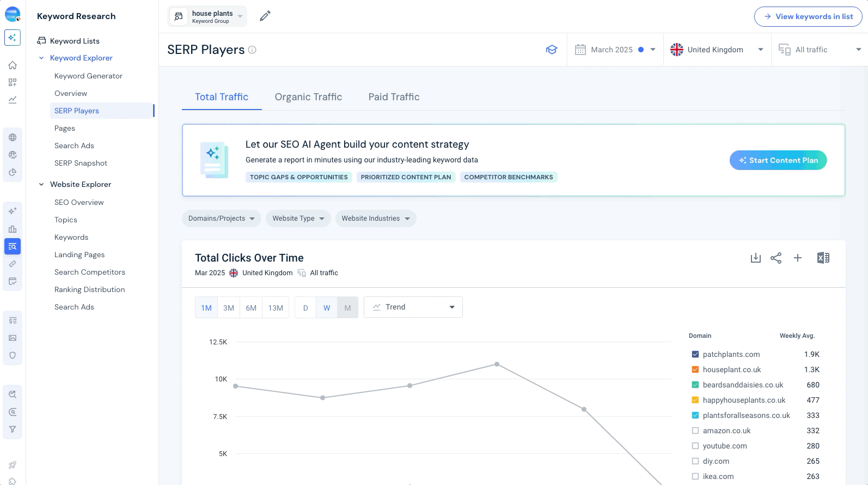Open Ranking Distribution in sidebar
868x485 pixels.
point(90,289)
